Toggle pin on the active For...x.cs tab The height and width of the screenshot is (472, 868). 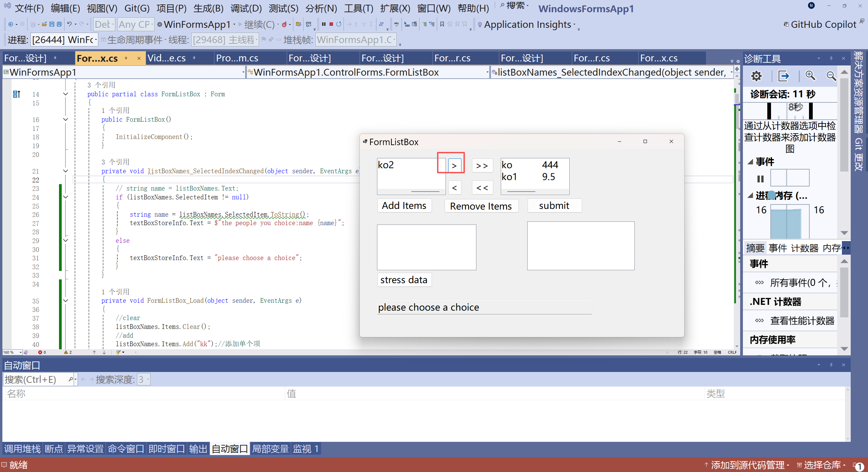tap(126, 58)
